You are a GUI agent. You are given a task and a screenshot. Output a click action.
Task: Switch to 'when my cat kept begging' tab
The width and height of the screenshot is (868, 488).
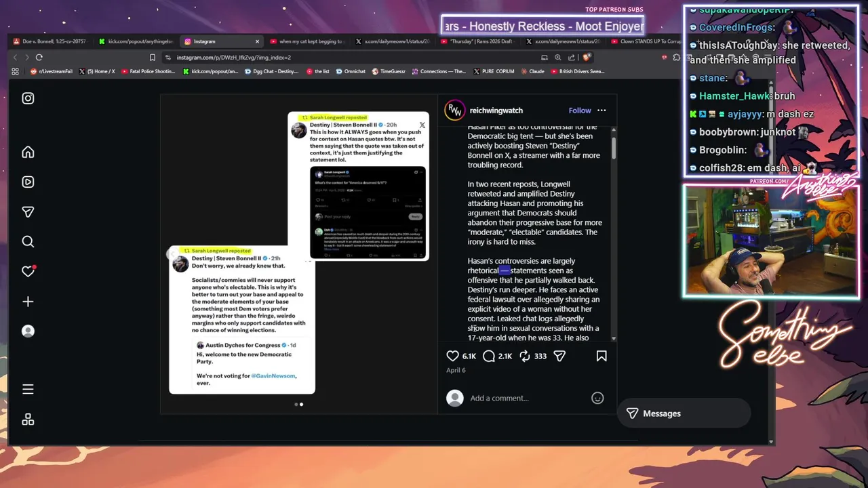307,41
